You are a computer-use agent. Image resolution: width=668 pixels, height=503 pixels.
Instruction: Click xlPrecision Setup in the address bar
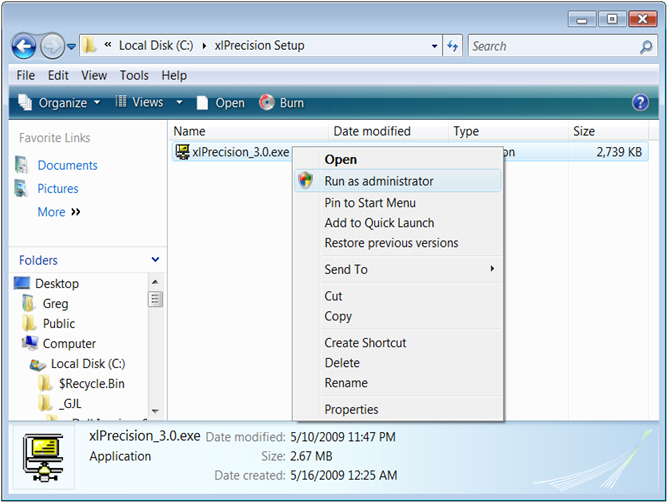tap(259, 46)
